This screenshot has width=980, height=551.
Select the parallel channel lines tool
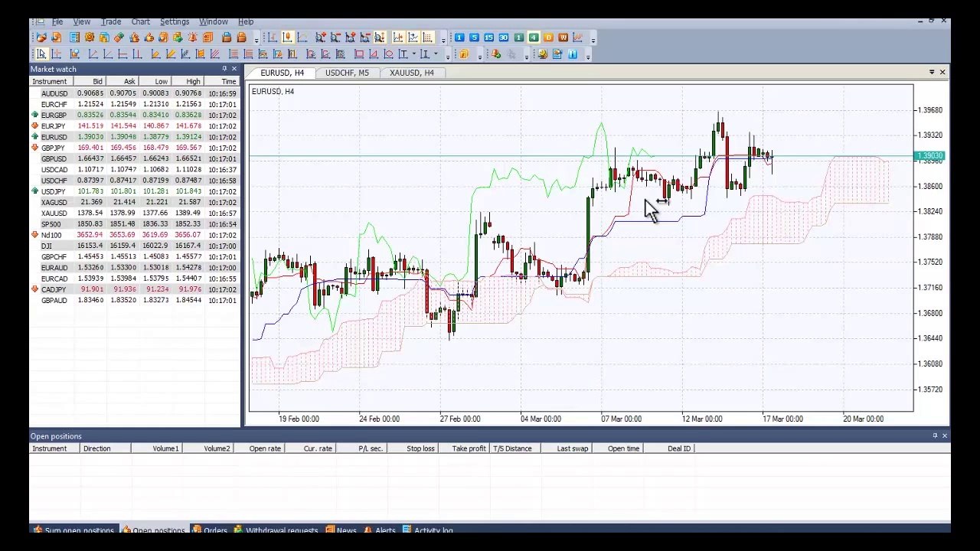click(x=214, y=54)
